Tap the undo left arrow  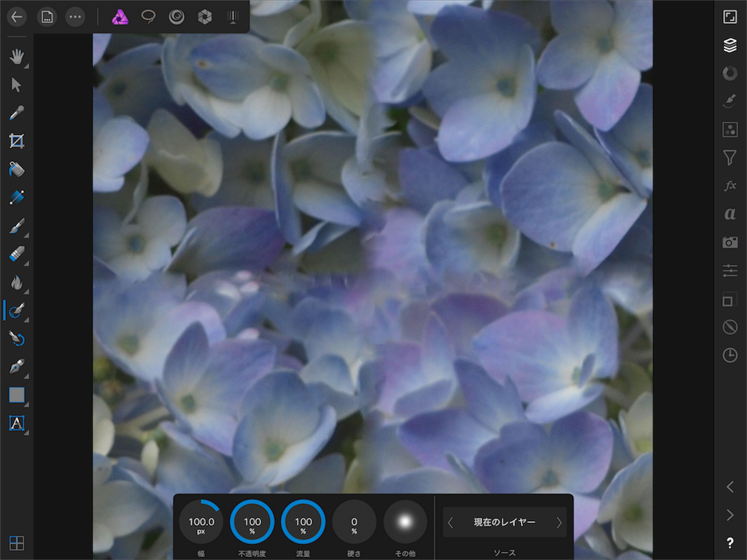[x=729, y=486]
